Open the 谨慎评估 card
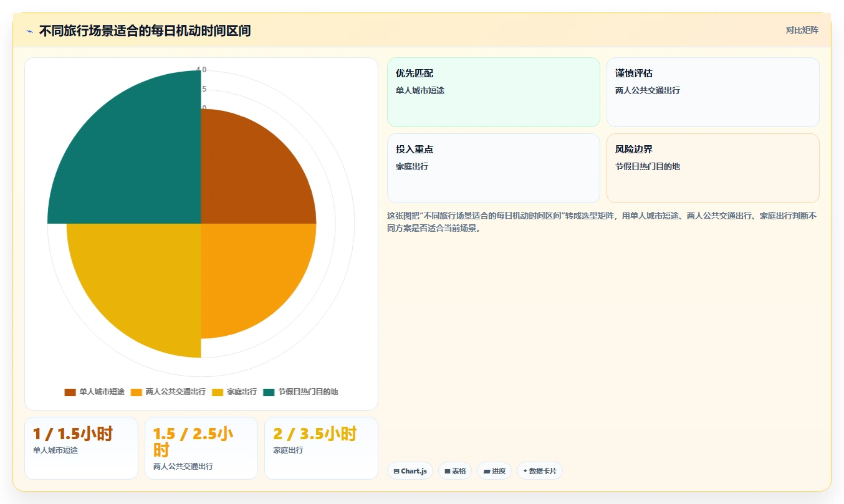 [x=713, y=92]
